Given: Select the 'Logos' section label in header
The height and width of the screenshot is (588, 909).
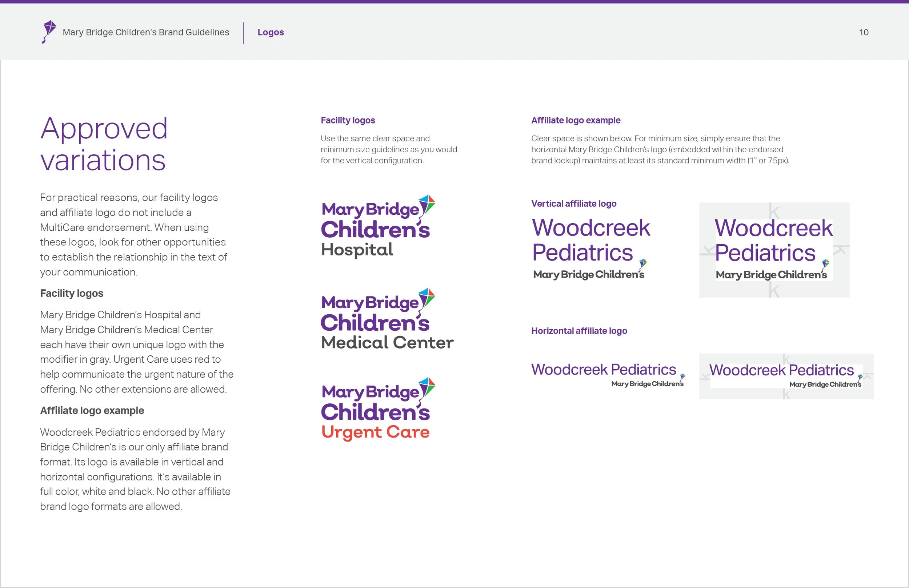Looking at the screenshot, I should 271,32.
